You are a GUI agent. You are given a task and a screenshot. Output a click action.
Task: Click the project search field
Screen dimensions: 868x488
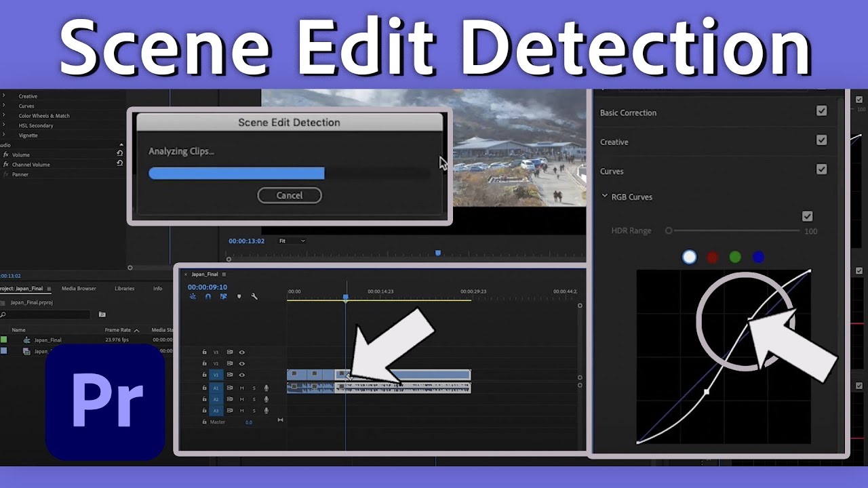pyautogui.click(x=46, y=314)
